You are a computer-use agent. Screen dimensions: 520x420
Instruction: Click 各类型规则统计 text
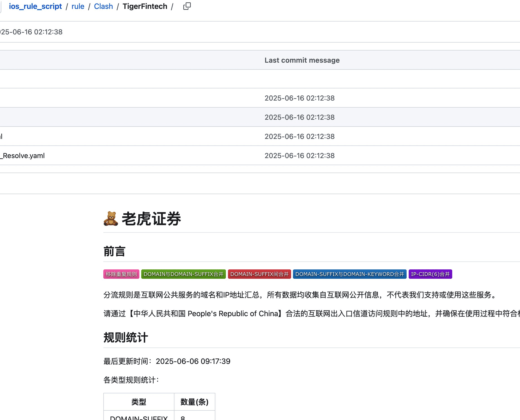click(x=131, y=380)
